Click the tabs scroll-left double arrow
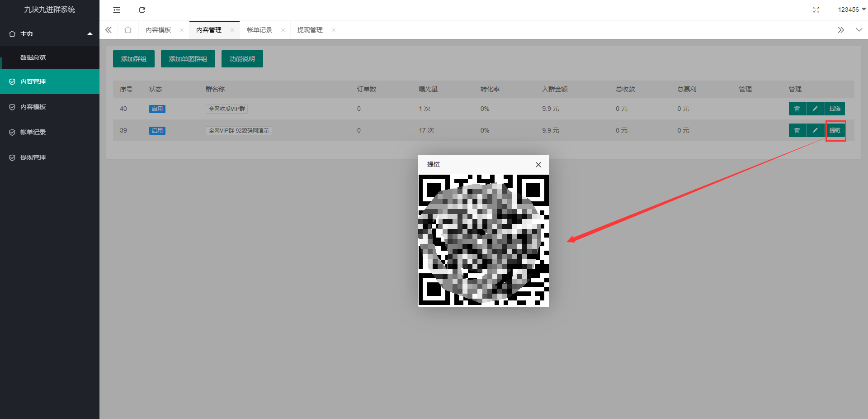Screen dimensions: 868x419 click(x=108, y=30)
